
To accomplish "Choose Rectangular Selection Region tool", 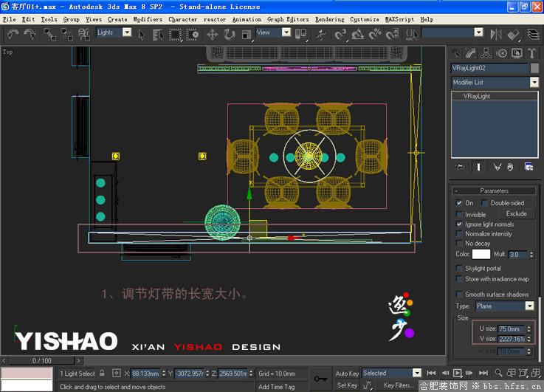I will (x=176, y=35).
